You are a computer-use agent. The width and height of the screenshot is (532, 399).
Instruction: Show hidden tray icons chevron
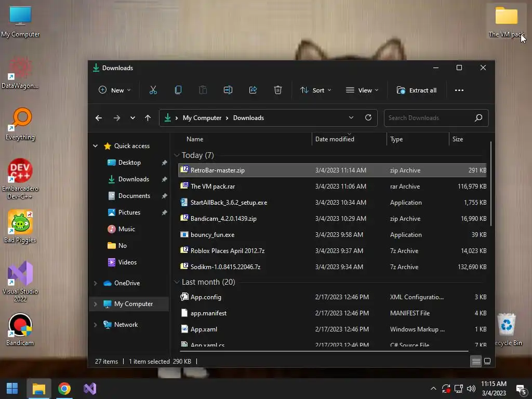pos(433,389)
